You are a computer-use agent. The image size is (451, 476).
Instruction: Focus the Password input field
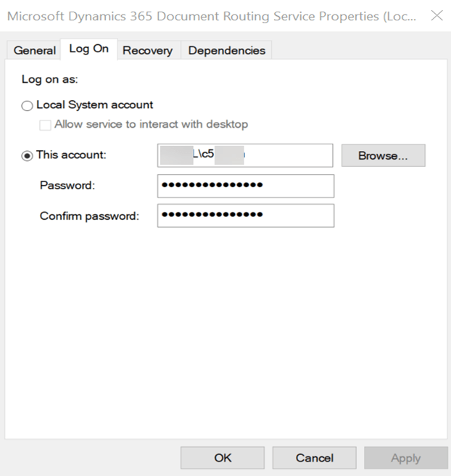coord(245,186)
